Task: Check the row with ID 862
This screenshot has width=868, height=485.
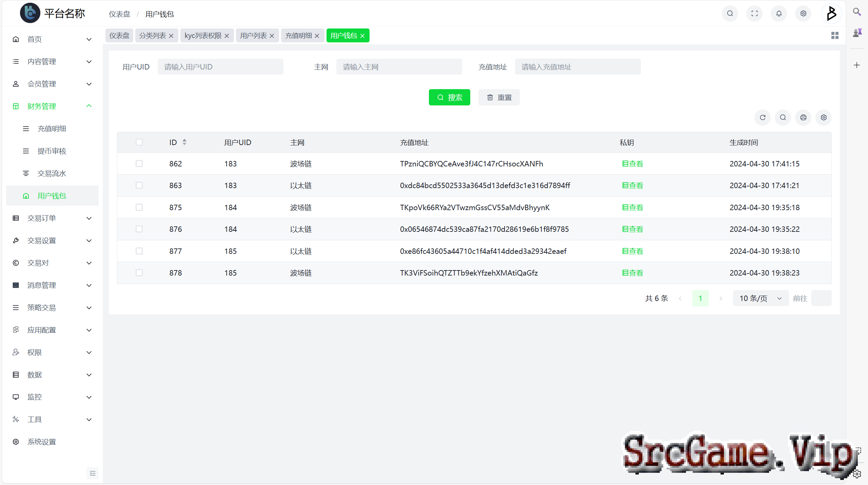Action: coord(139,164)
